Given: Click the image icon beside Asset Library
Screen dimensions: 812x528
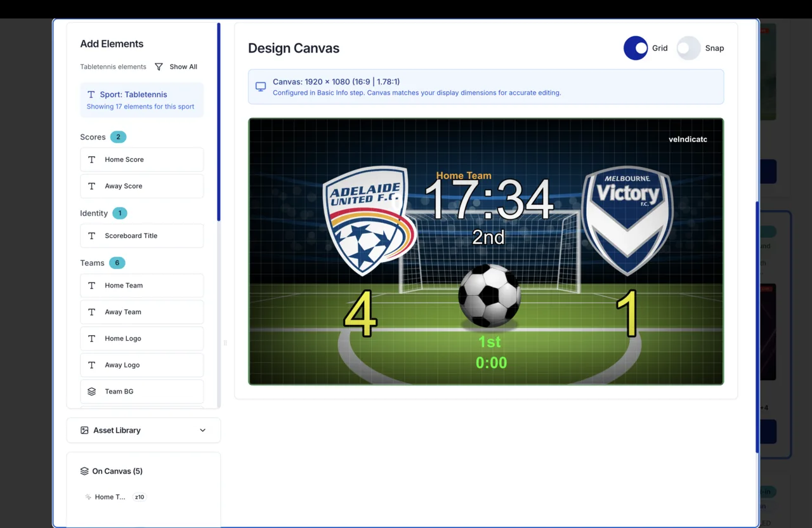Looking at the screenshot, I should [84, 430].
